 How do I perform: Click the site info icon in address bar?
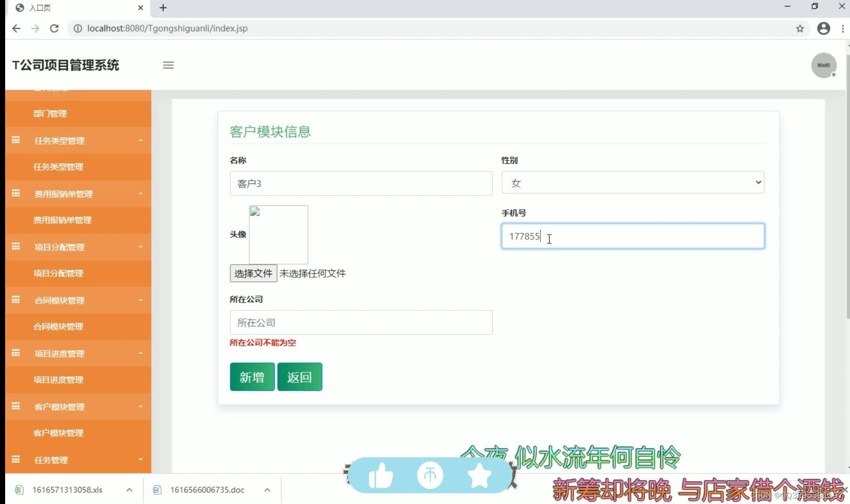tap(78, 28)
